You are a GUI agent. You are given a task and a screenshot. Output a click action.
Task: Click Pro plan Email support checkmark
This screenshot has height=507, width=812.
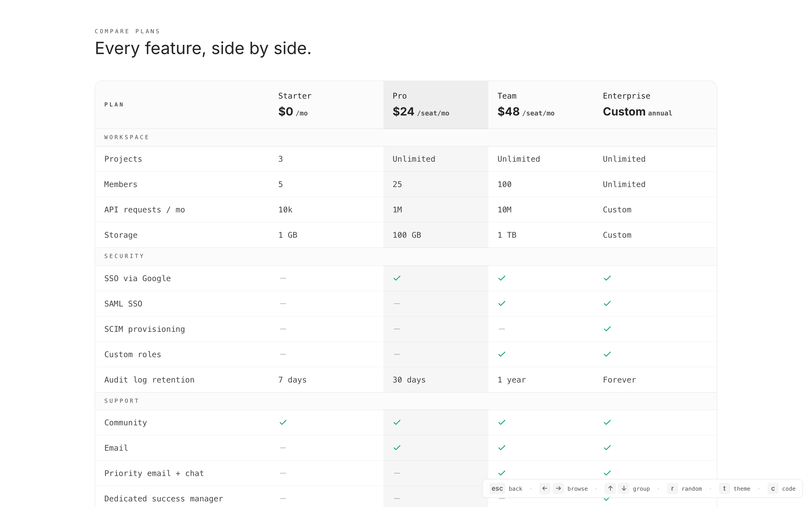pyautogui.click(x=397, y=448)
